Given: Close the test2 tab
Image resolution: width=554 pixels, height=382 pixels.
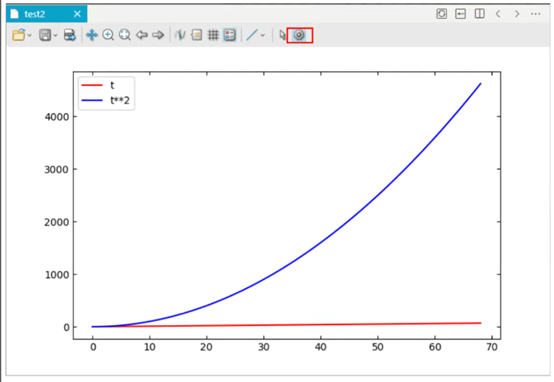Looking at the screenshot, I should (77, 14).
